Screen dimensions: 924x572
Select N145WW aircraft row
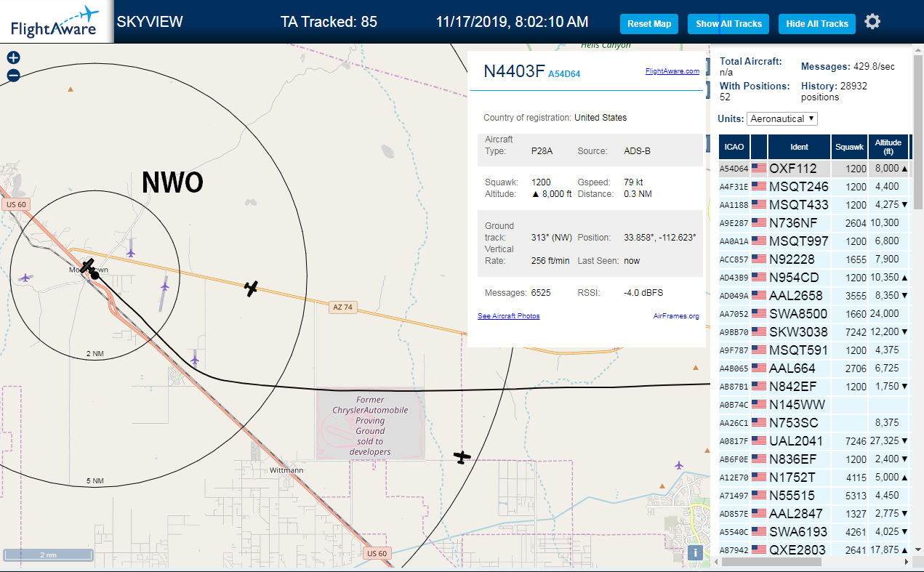point(815,405)
